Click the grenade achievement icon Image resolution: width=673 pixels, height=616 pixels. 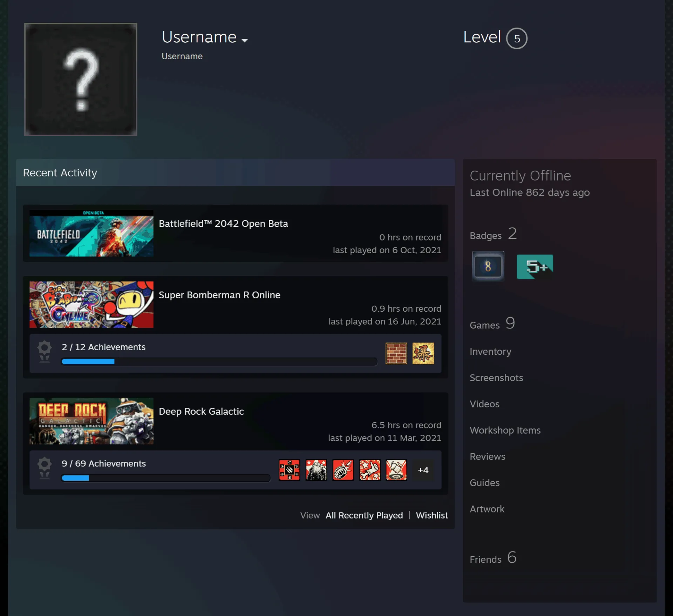(343, 470)
